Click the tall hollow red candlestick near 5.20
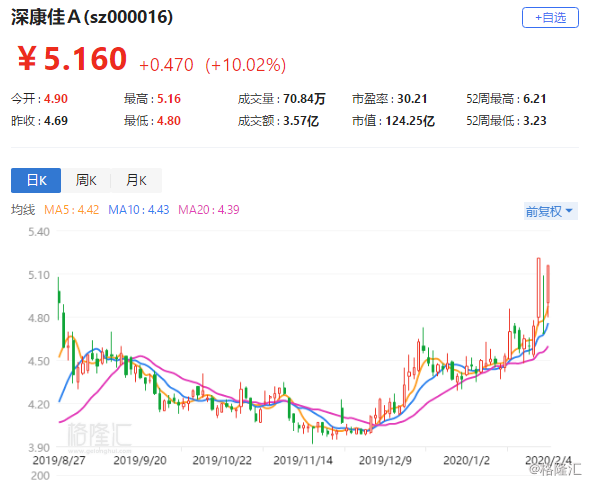Viewport: 589px width, 483px height. click(539, 288)
